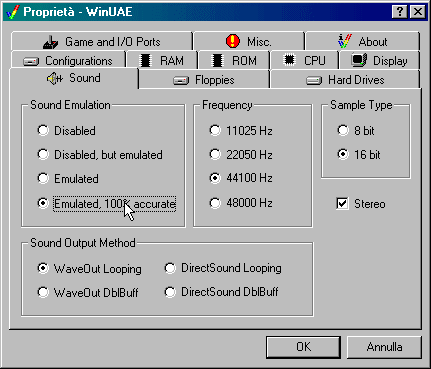Screen dimensions: 431x369
Task: Select 16 bit sample type
Action: pos(359,155)
